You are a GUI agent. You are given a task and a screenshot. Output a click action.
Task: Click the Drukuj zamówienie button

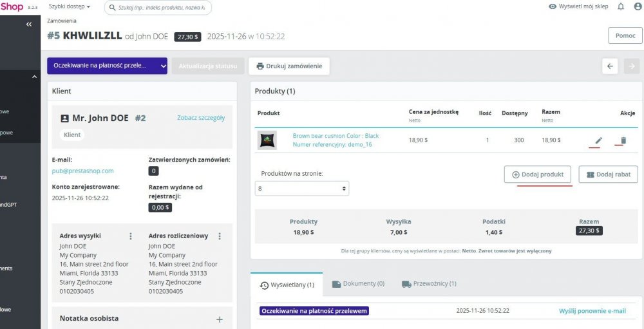point(289,66)
